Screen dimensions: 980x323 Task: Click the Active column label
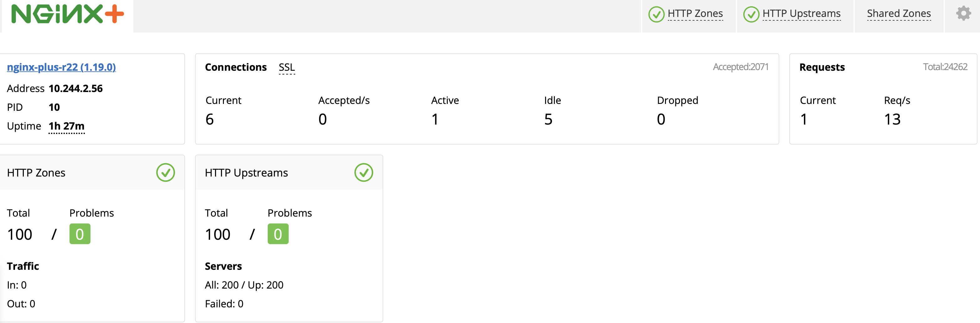tap(445, 100)
